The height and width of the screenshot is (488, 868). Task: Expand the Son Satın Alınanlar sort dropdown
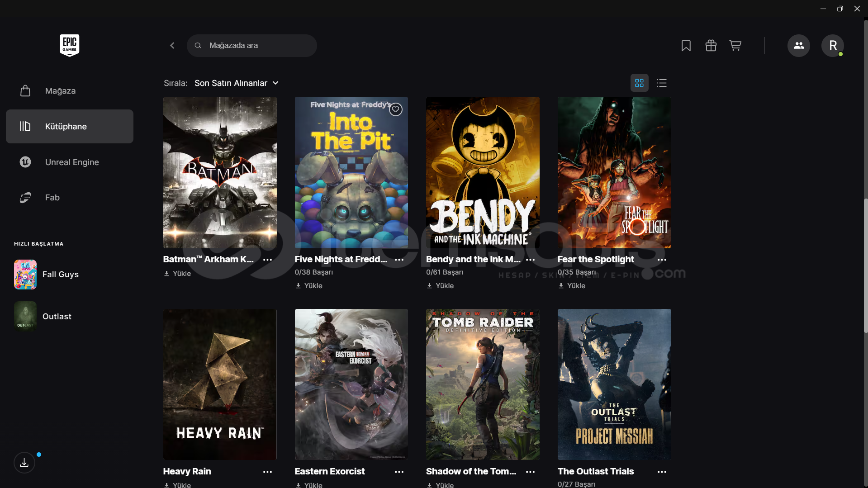coord(237,83)
